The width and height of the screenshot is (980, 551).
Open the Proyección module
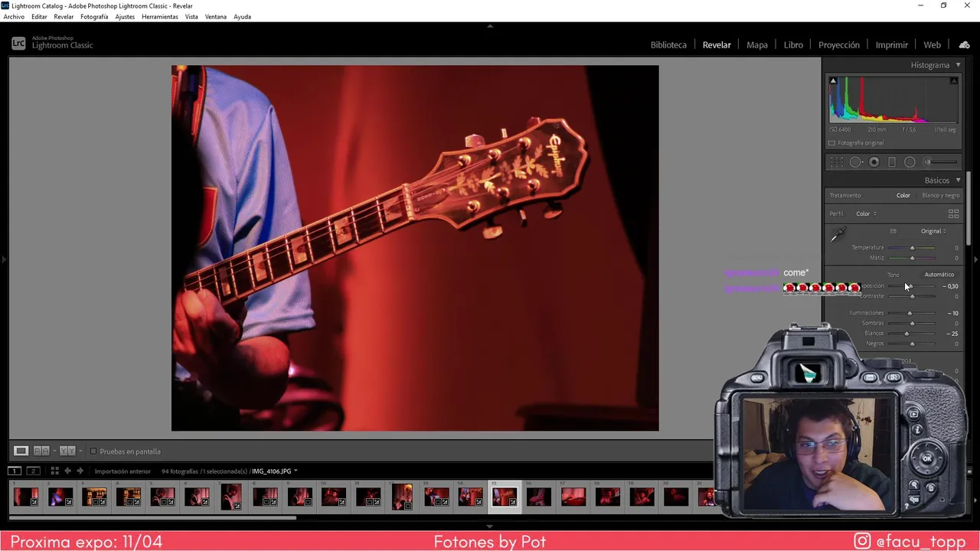839,45
